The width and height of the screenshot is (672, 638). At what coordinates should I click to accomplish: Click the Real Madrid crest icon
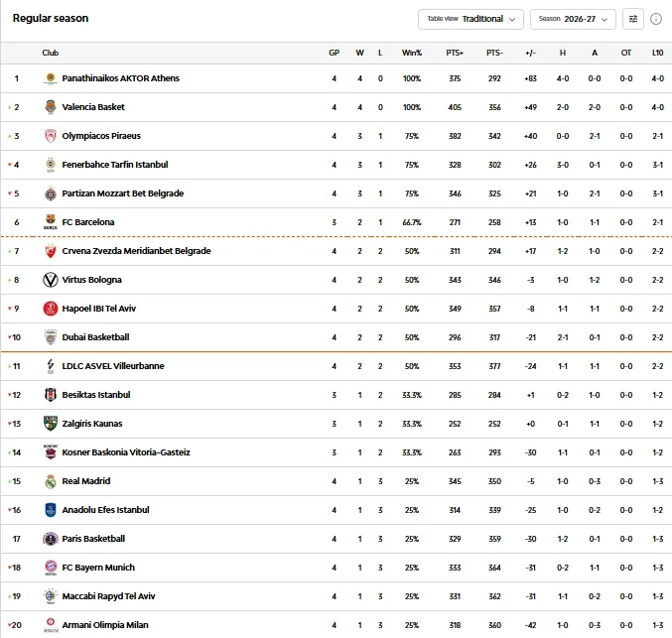pos(51,481)
